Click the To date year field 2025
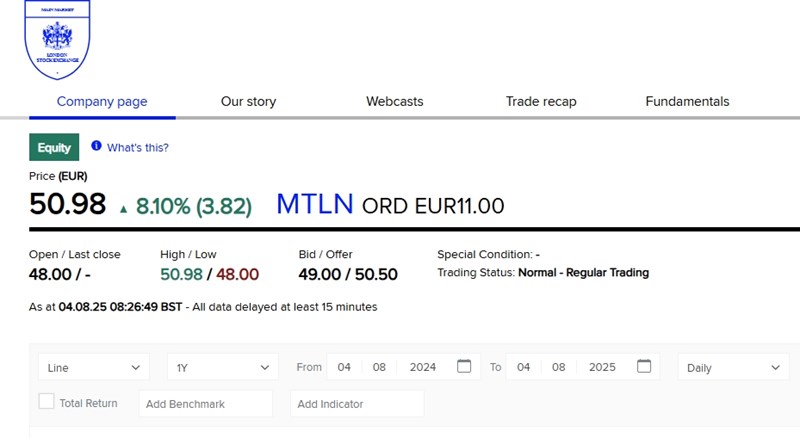Image resolution: width=800 pixels, height=438 pixels. pyautogui.click(x=602, y=367)
